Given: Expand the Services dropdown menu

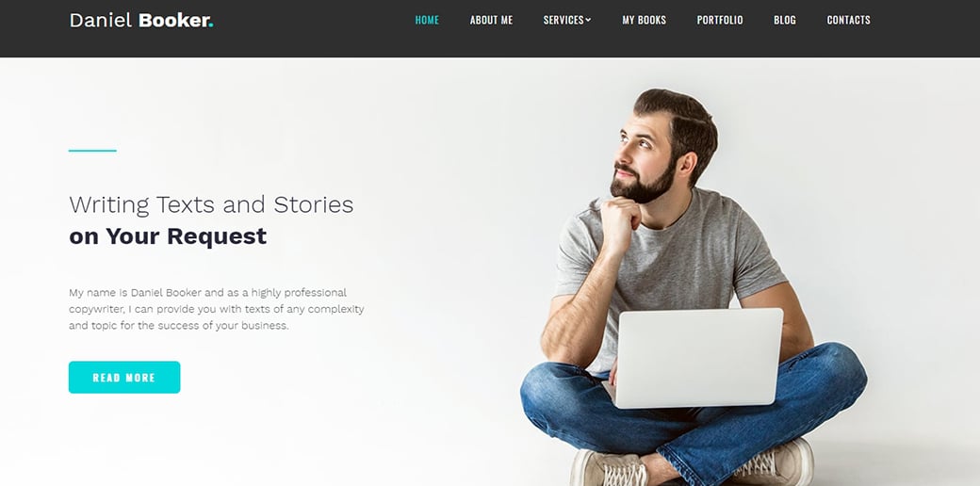Looking at the screenshot, I should pos(567,20).
